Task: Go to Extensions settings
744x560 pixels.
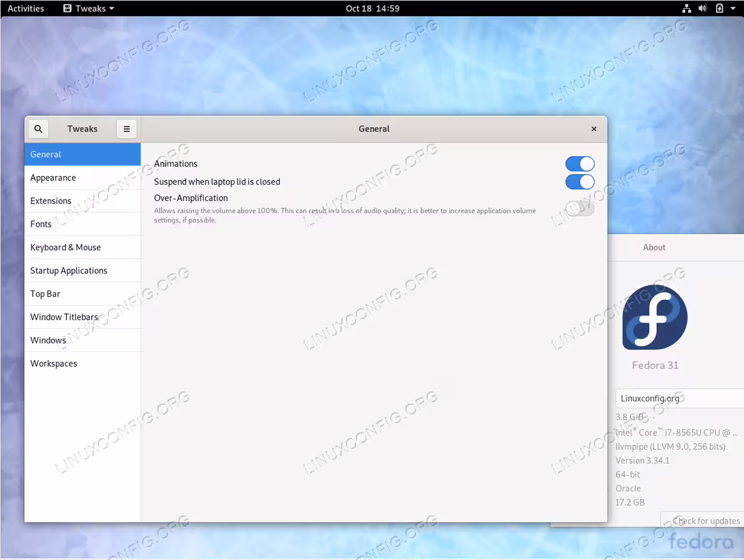Action: click(82, 201)
